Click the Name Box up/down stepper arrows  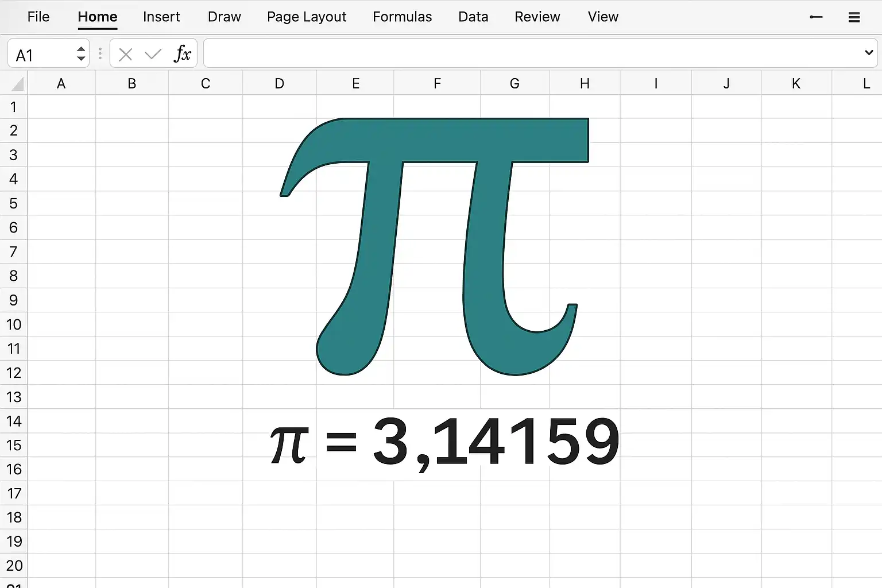pyautogui.click(x=81, y=54)
